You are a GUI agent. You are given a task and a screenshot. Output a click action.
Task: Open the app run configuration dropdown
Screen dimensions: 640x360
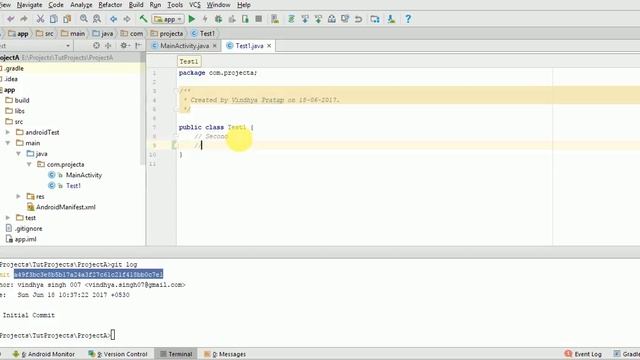168,19
